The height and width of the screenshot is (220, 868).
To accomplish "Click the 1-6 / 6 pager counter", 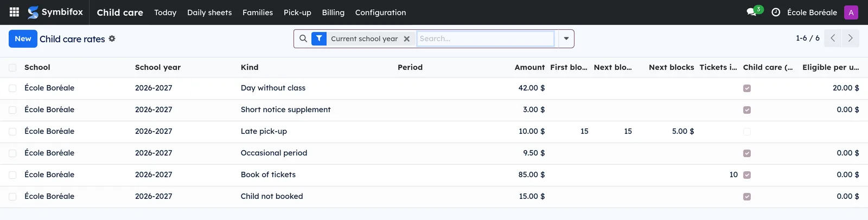I will pos(808,38).
